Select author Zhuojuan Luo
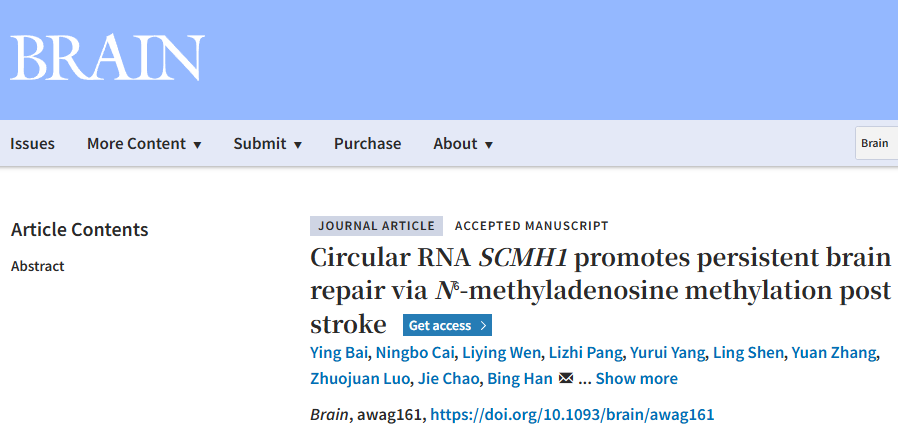This screenshot has height=430, width=898. [360, 378]
